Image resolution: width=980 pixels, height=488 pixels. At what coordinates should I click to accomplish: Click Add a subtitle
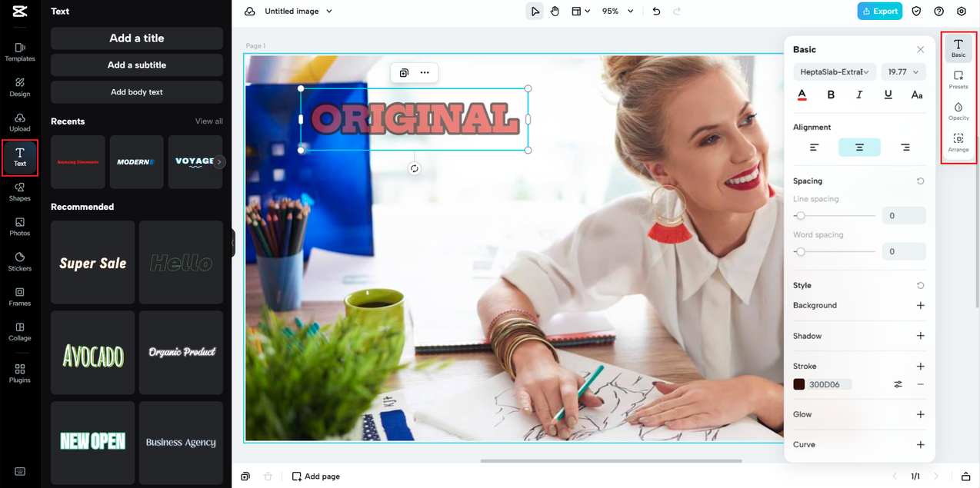(137, 65)
